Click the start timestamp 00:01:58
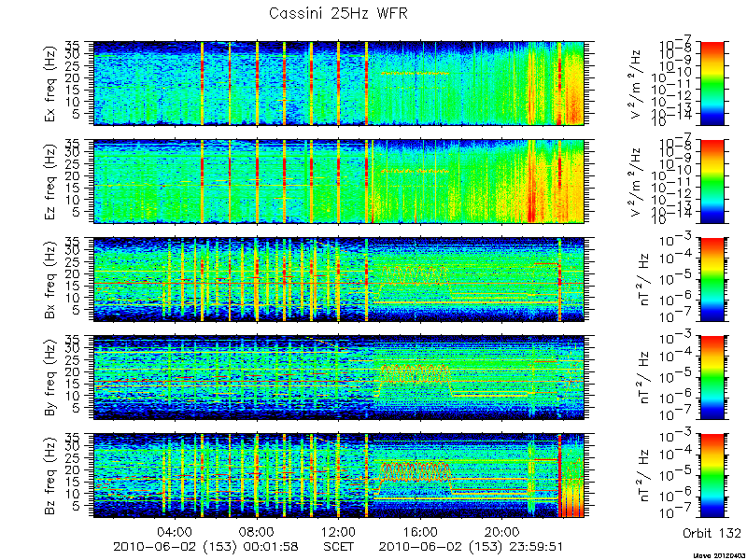Viewport: 747px width, 560px height. pos(268,546)
